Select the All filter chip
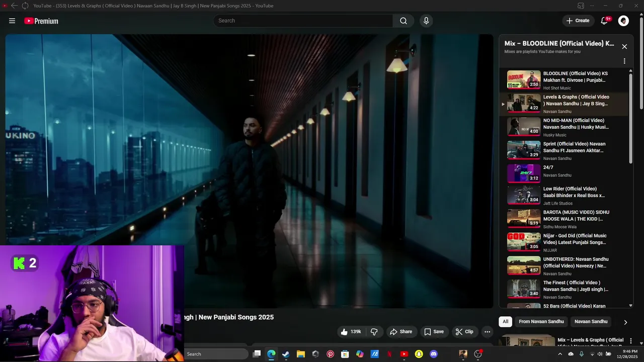The height and width of the screenshot is (362, 644). coord(505,322)
